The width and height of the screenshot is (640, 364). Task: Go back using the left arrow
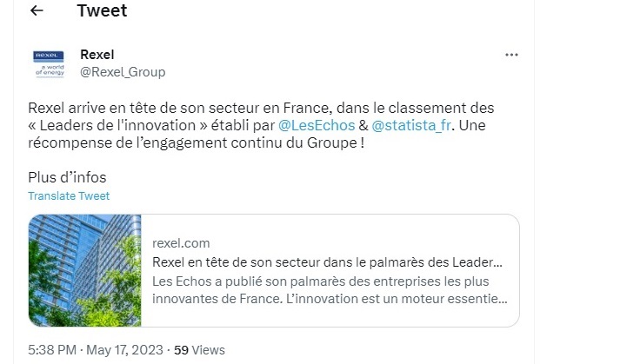pyautogui.click(x=37, y=11)
